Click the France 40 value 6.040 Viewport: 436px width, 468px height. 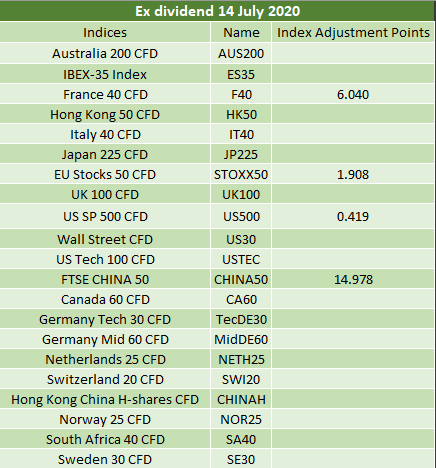click(353, 94)
